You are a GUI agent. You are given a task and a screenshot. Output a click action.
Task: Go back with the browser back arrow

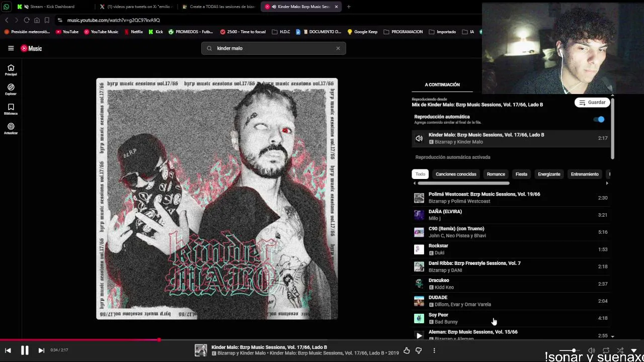coord(7,20)
